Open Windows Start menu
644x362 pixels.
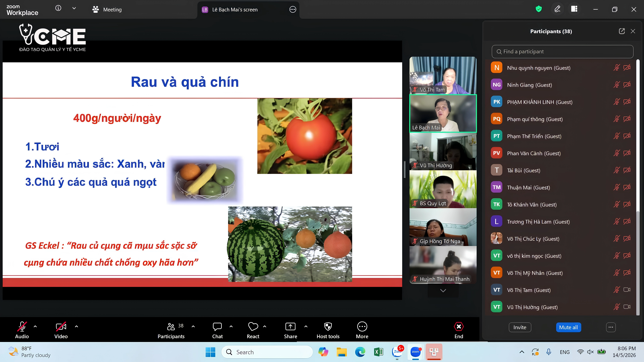pyautogui.click(x=210, y=352)
